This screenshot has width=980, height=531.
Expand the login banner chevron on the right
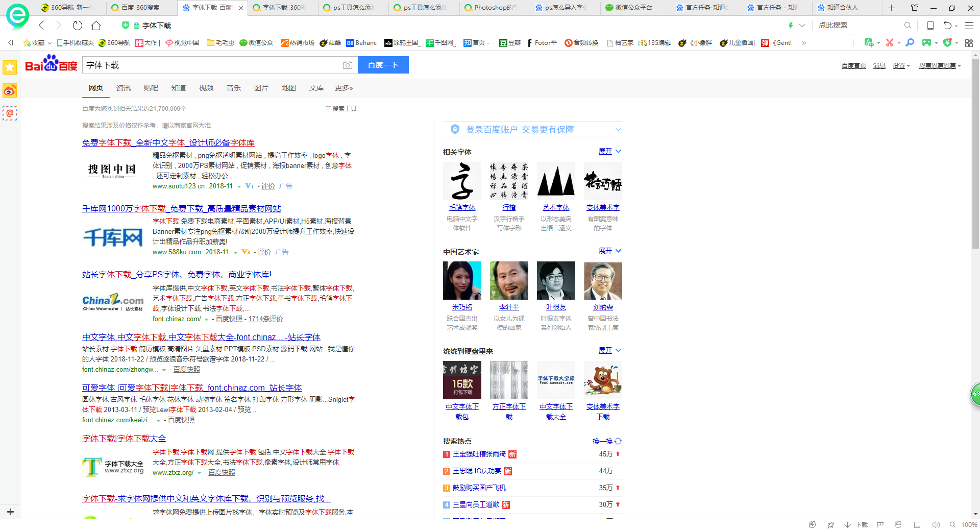[618, 130]
